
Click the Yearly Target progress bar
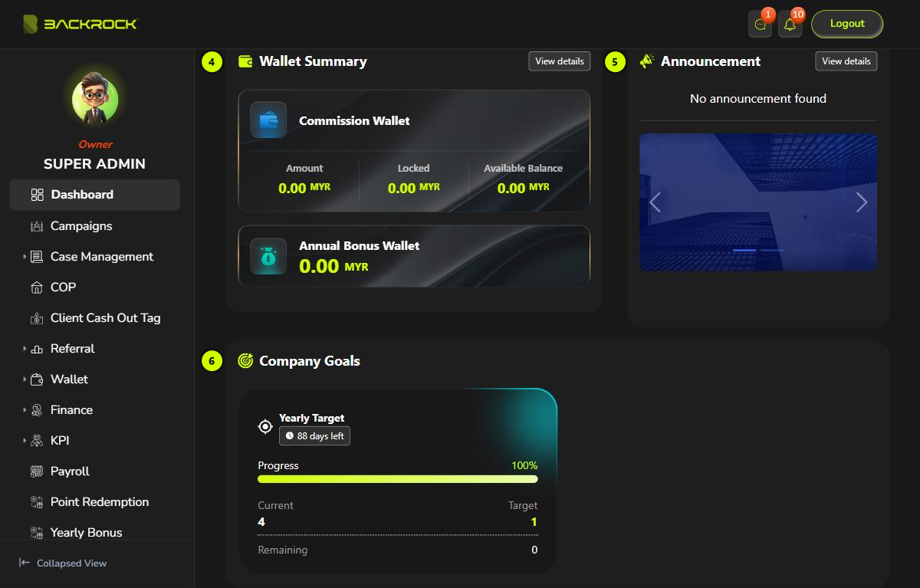click(x=398, y=479)
